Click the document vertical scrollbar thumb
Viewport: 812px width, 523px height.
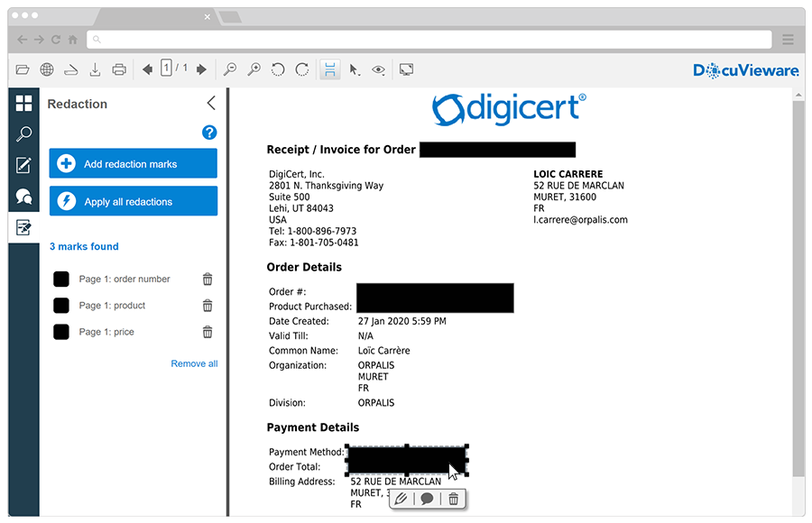(x=798, y=288)
